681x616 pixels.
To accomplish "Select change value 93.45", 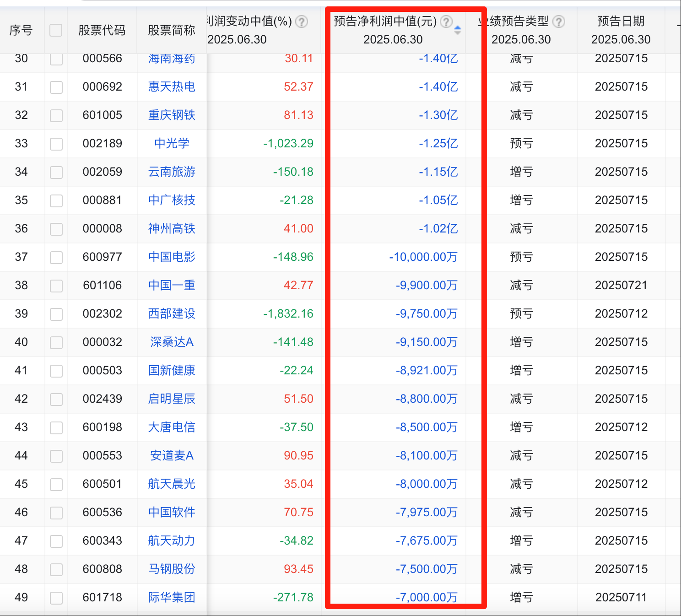I will point(298,569).
